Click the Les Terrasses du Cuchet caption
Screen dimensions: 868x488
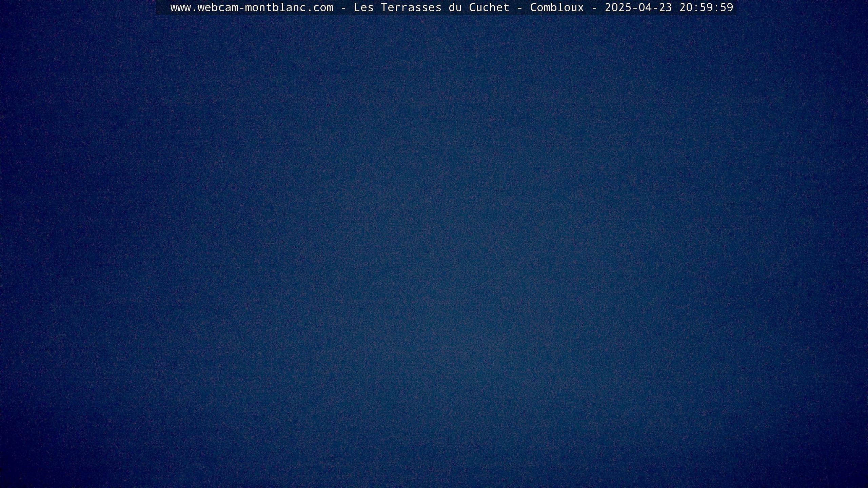point(431,7)
